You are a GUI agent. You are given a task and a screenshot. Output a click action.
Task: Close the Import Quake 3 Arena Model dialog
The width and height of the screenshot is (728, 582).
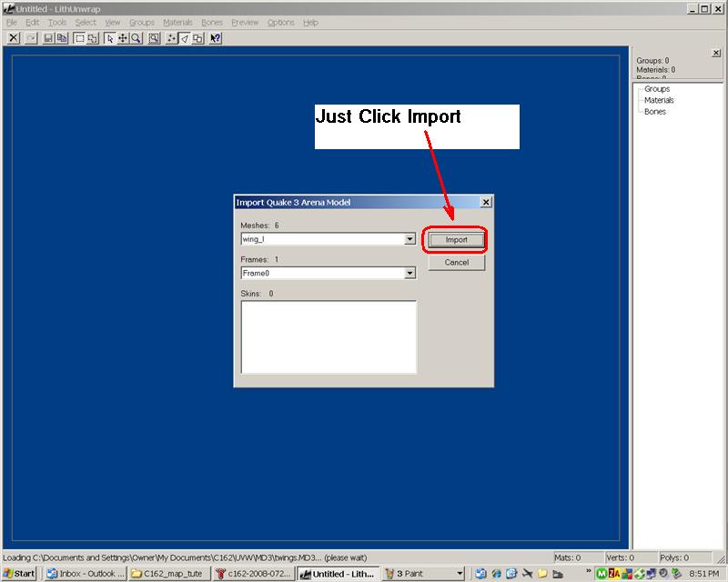point(486,202)
